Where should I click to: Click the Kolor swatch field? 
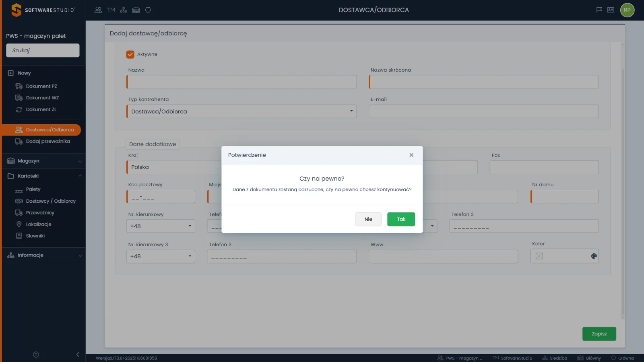point(564,256)
